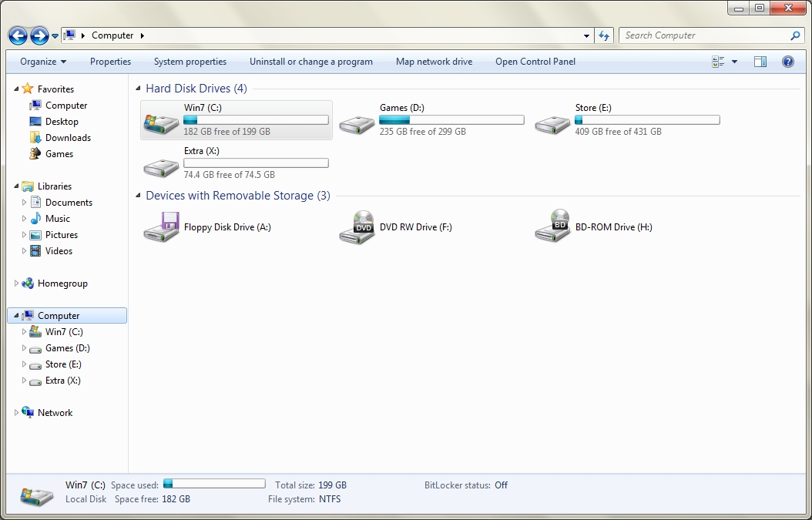Toggle the preview pane

[x=760, y=62]
